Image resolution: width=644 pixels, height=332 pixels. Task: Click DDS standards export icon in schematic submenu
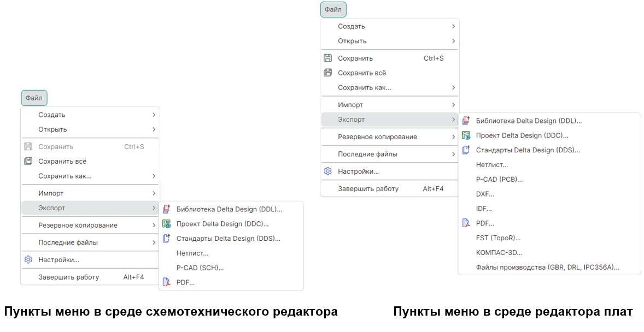[166, 238]
